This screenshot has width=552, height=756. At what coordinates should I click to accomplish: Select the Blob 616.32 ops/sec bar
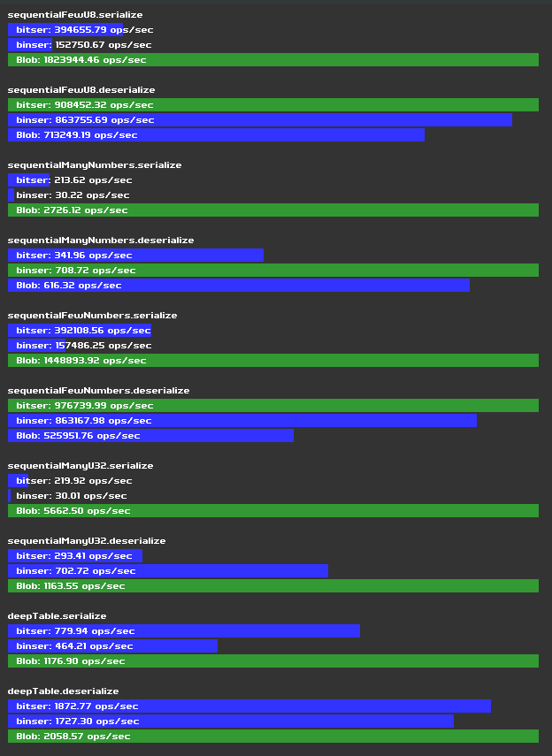pos(239,286)
